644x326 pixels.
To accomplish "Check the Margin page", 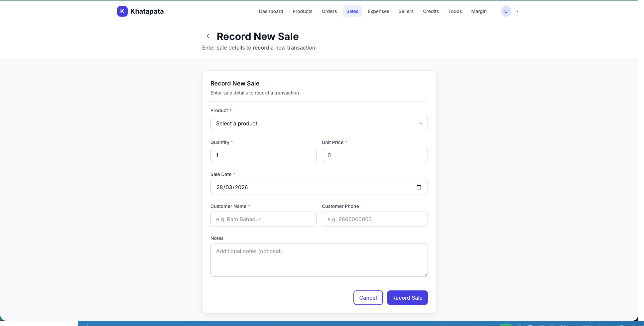I will 479,11.
